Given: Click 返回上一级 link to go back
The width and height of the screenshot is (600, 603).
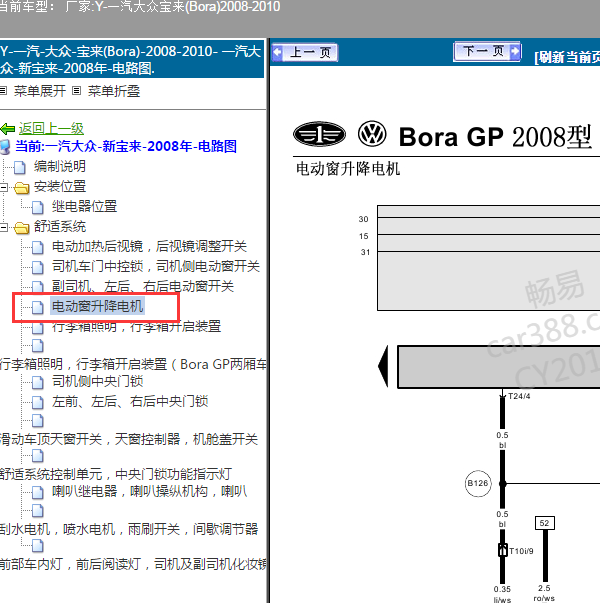Looking at the screenshot, I should [x=51, y=128].
